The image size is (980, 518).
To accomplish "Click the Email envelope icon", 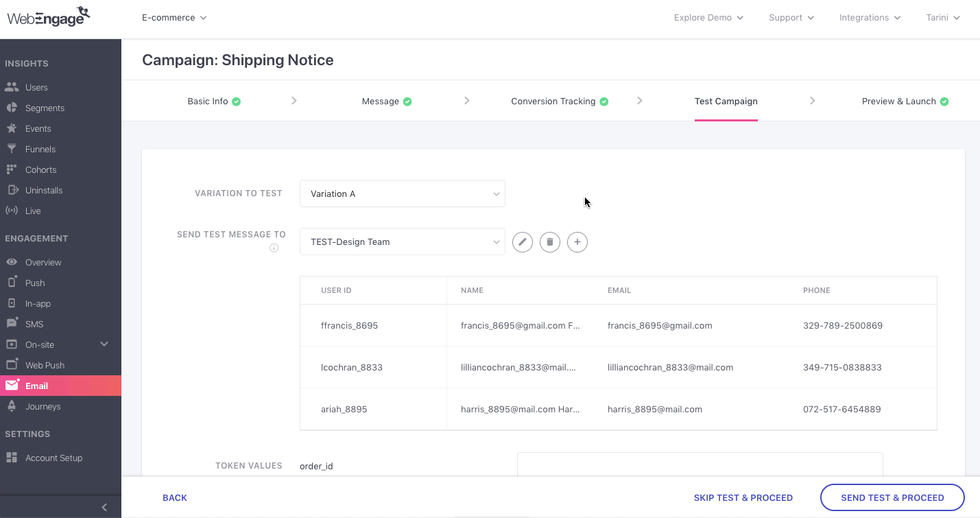I will point(12,386).
